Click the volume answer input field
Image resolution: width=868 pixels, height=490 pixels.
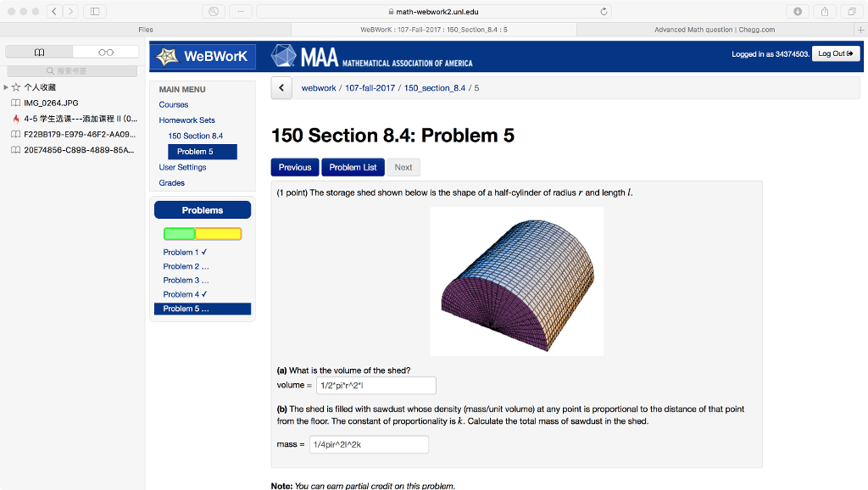(x=376, y=385)
